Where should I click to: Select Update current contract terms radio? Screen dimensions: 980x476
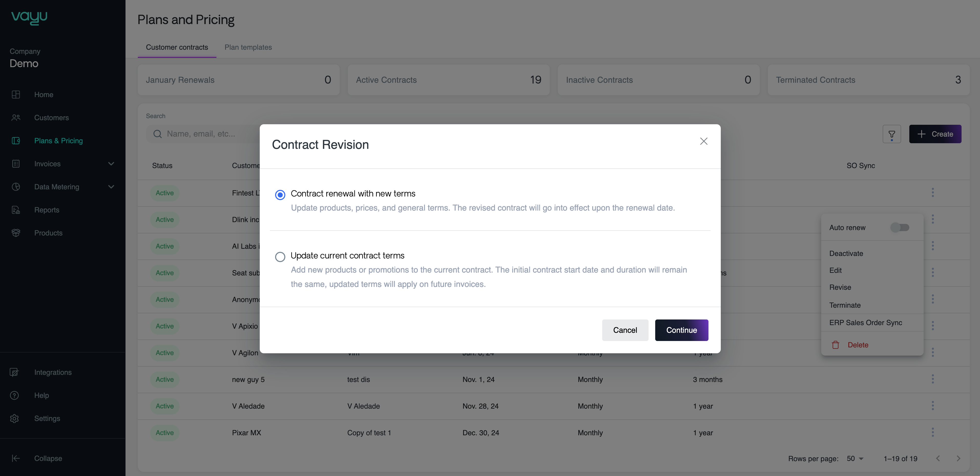tap(280, 257)
